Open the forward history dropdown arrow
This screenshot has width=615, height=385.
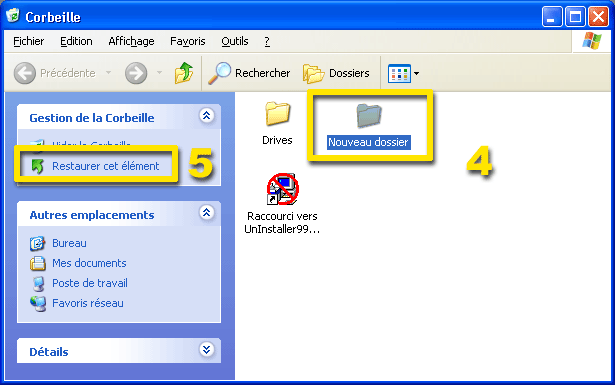point(159,73)
